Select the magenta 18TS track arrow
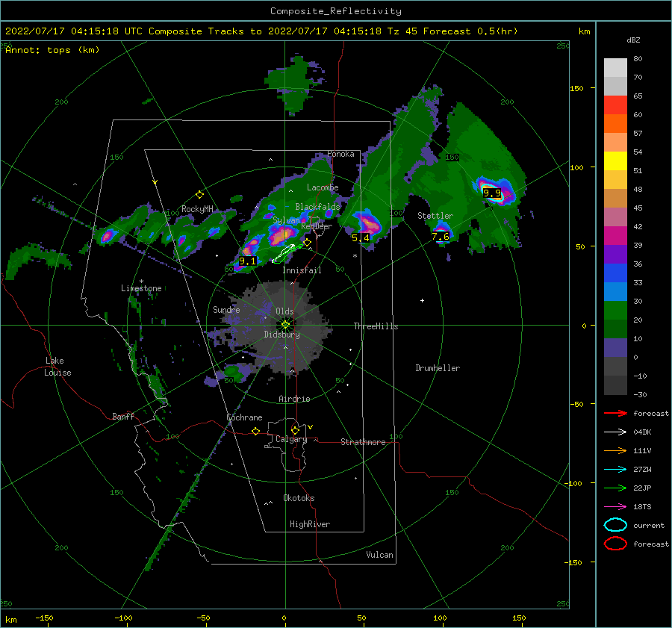This screenshot has height=628, width=672. (x=615, y=507)
